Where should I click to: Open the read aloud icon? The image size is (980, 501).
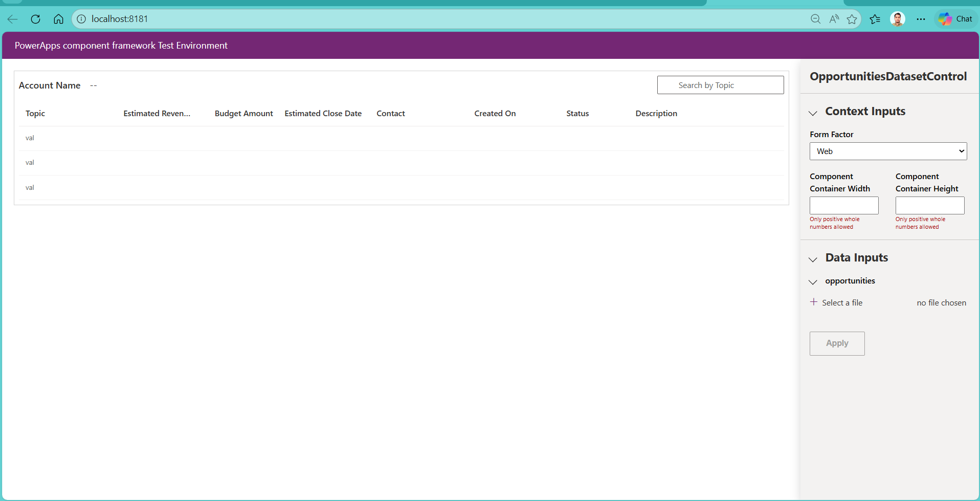(834, 19)
